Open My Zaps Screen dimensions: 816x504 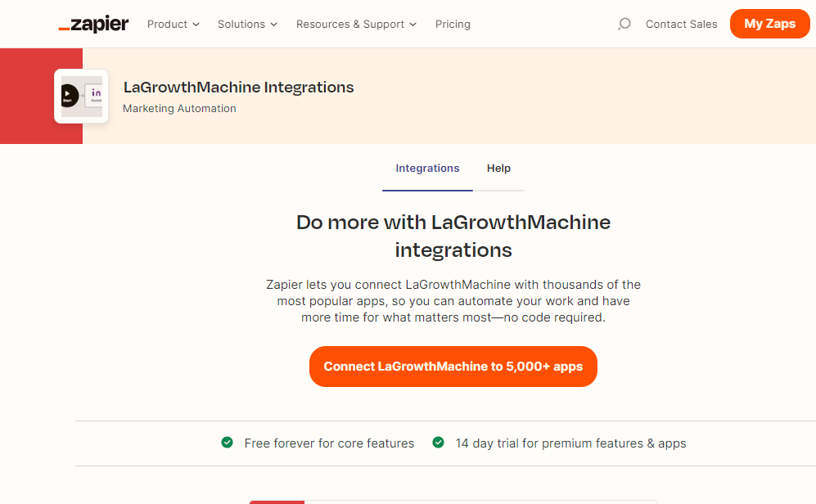769,24
